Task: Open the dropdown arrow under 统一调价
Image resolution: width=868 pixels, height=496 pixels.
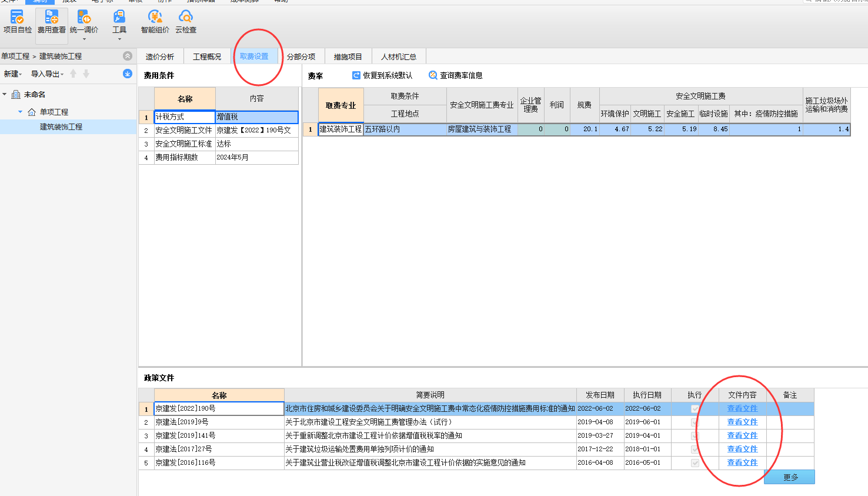Action: 84,39
